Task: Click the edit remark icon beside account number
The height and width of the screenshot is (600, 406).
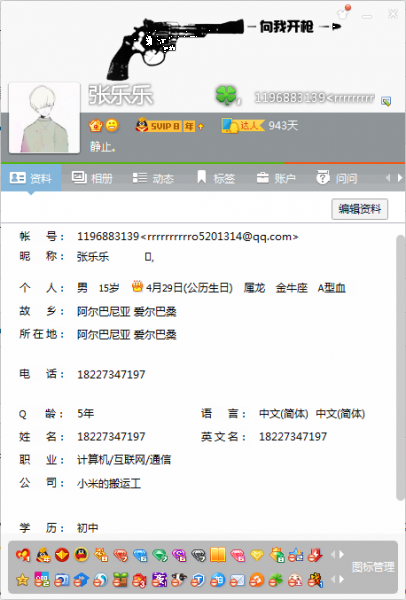Action: click(386, 101)
